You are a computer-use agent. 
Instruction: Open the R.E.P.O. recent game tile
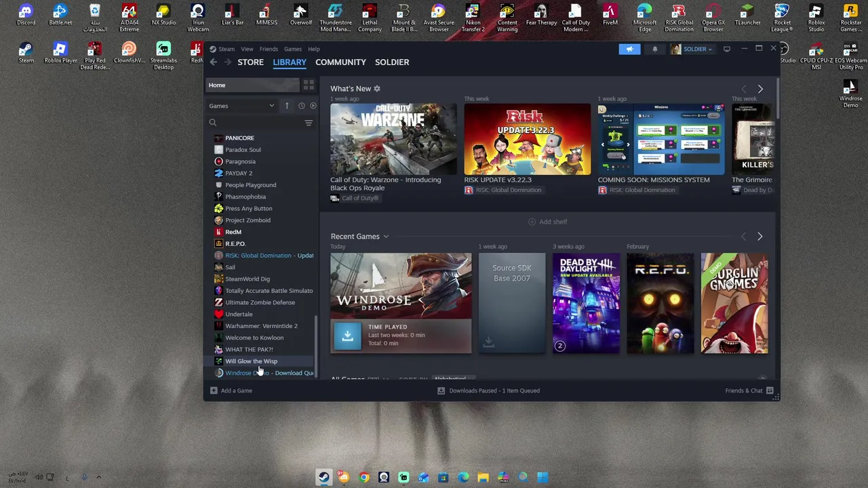coord(660,303)
